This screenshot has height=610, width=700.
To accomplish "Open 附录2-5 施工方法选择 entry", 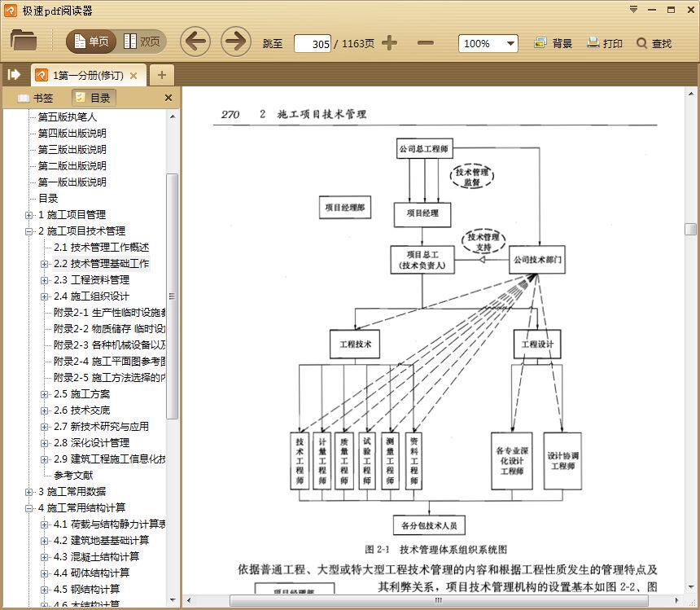I will [109, 378].
